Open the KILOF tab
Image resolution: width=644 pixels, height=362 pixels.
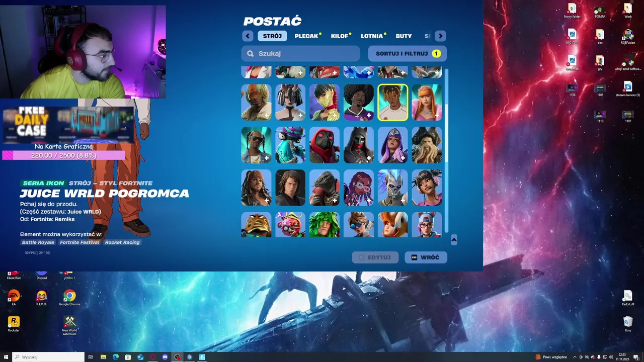click(x=340, y=36)
